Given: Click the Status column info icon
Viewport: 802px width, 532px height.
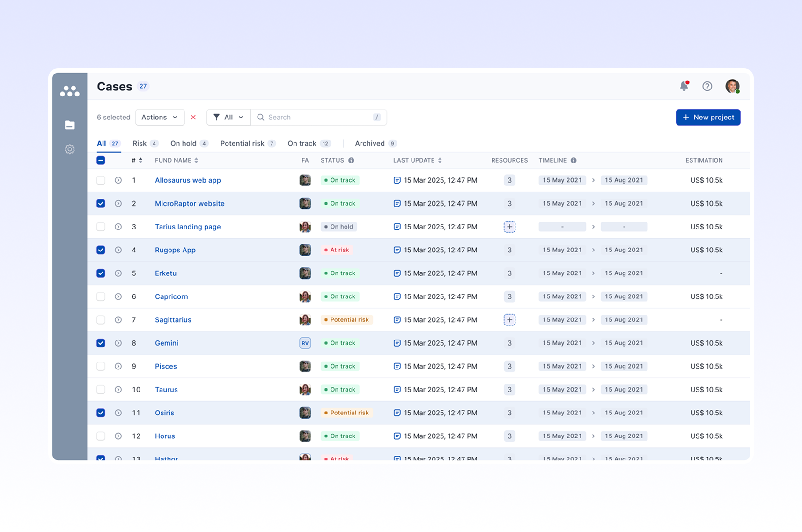Looking at the screenshot, I should pos(351,161).
